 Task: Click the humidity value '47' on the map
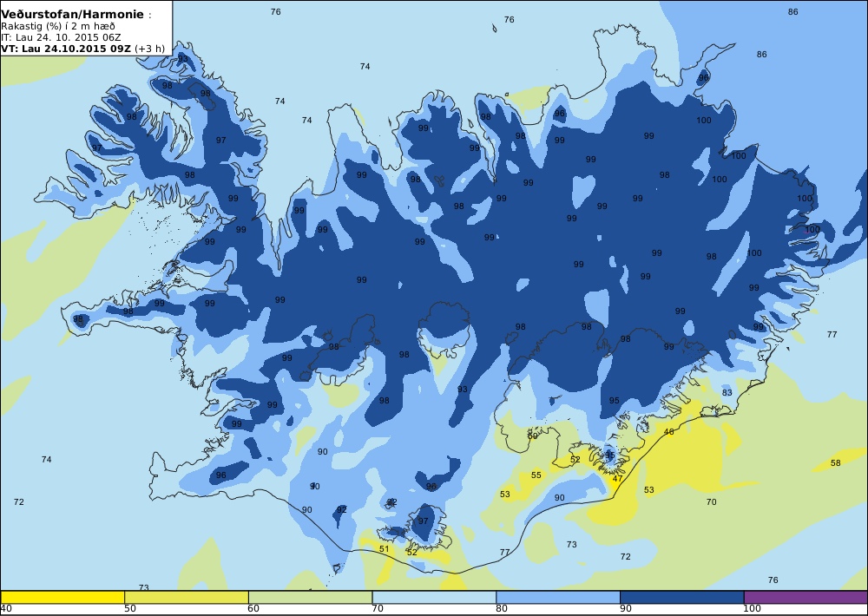click(618, 479)
